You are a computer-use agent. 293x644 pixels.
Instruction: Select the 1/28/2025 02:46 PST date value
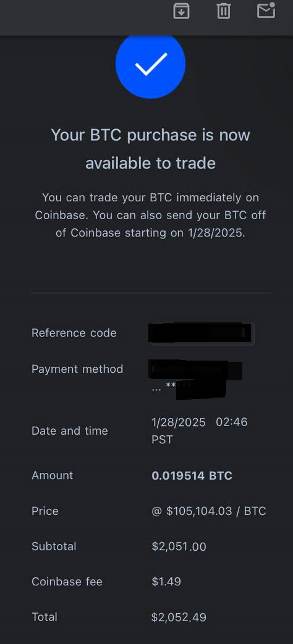200,430
